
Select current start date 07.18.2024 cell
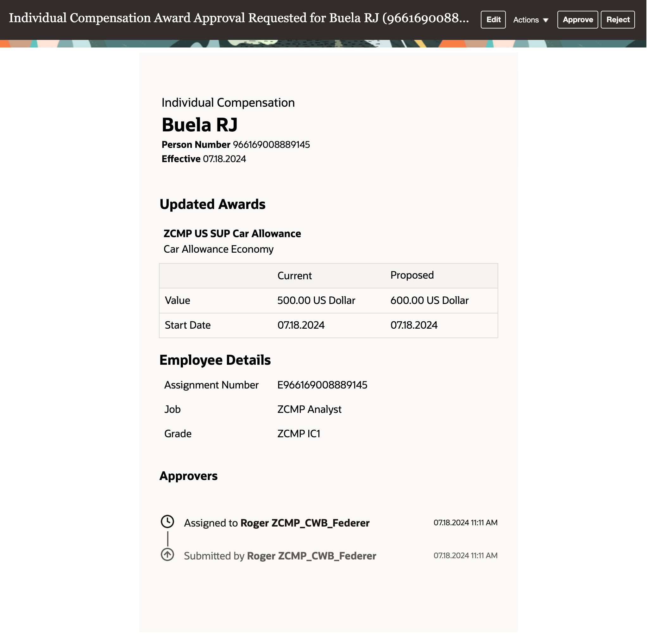coord(301,325)
